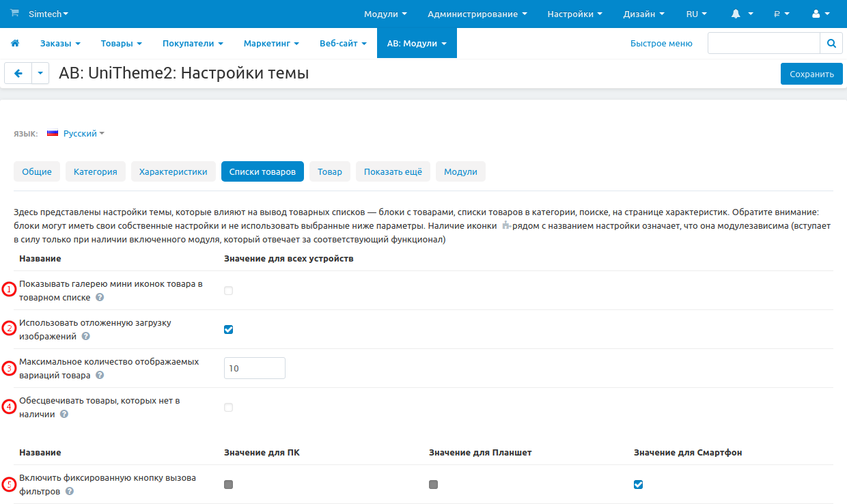Image resolution: width=847 pixels, height=504 pixels.
Task: Click the home icon in navigation bar
Action: (15, 42)
